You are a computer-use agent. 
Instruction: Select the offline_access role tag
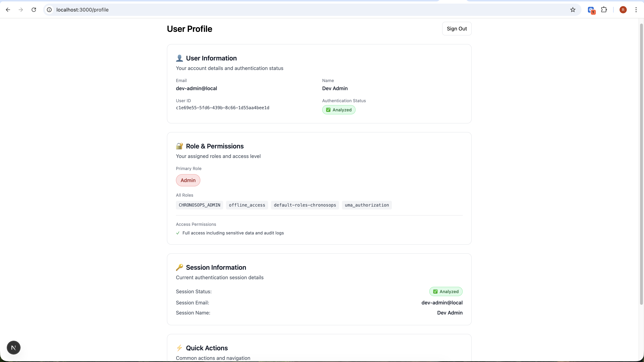pyautogui.click(x=247, y=205)
